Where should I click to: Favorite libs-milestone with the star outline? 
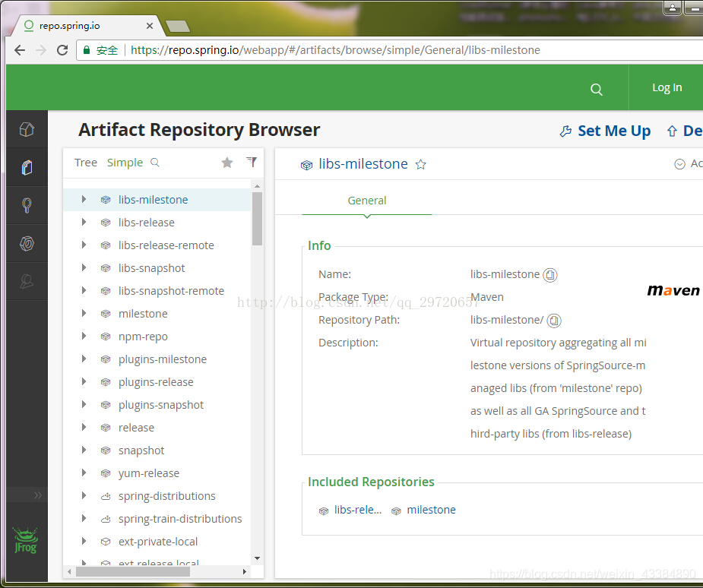click(420, 165)
